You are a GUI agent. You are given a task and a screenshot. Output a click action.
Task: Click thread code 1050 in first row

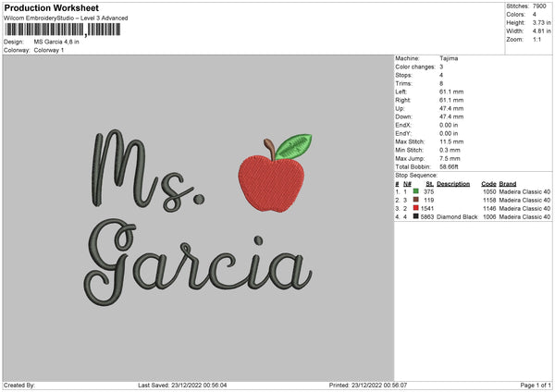[x=489, y=191]
